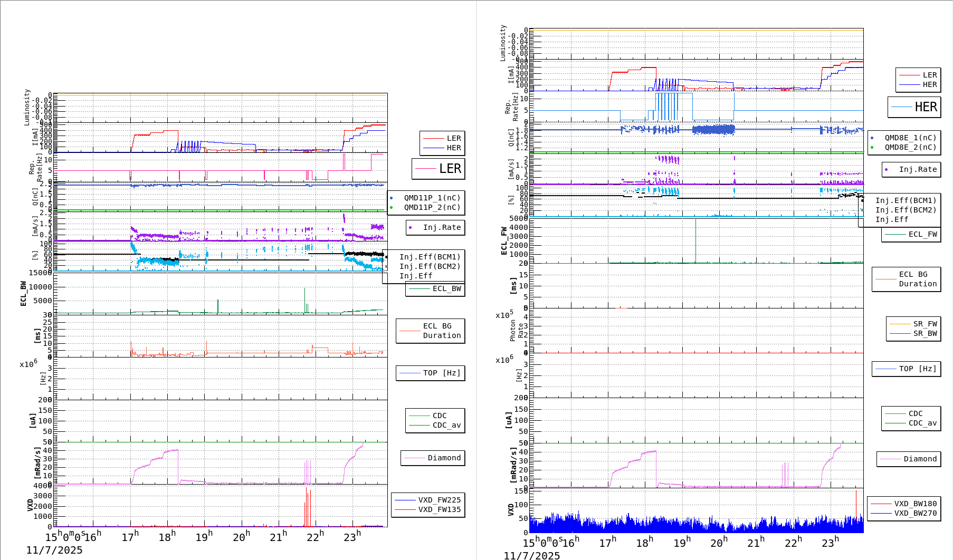
Task: Click the left panel's ECL BG Duration legend
Action: (431, 331)
